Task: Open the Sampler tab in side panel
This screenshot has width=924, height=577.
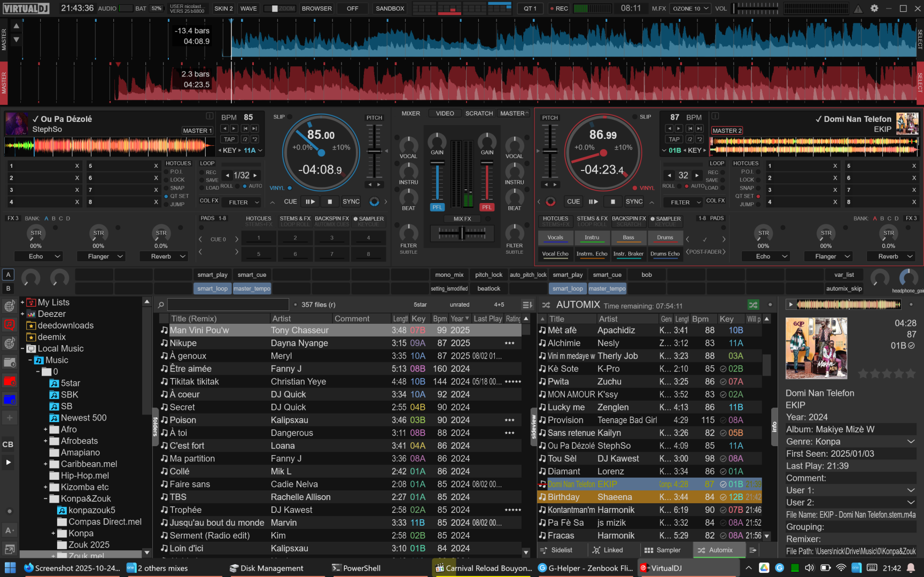Action: pyautogui.click(x=663, y=550)
